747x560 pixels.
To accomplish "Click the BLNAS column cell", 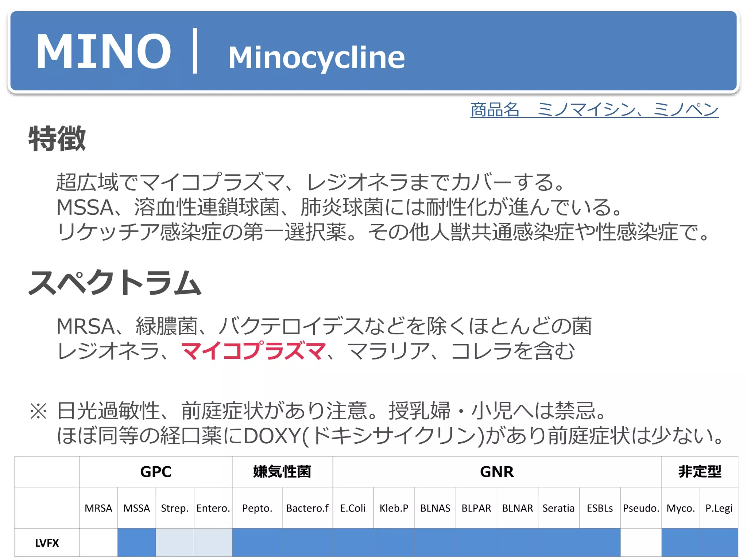I will [435, 508].
